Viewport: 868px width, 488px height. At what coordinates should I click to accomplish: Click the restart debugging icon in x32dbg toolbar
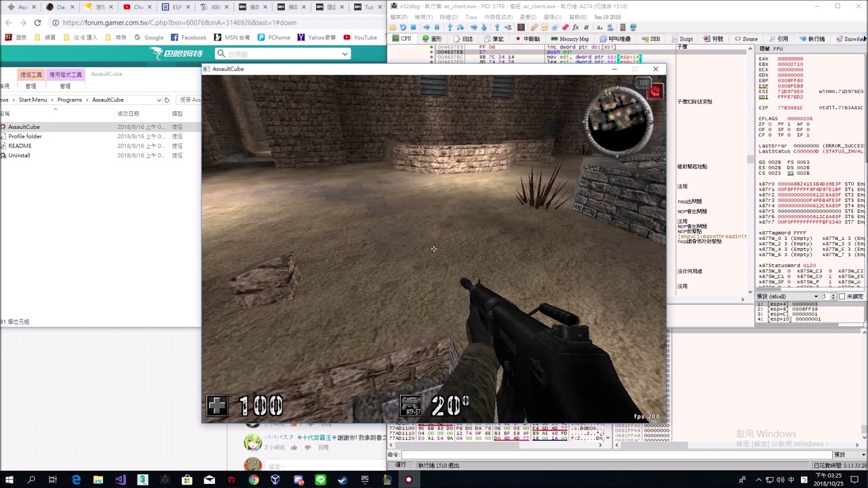(x=403, y=27)
